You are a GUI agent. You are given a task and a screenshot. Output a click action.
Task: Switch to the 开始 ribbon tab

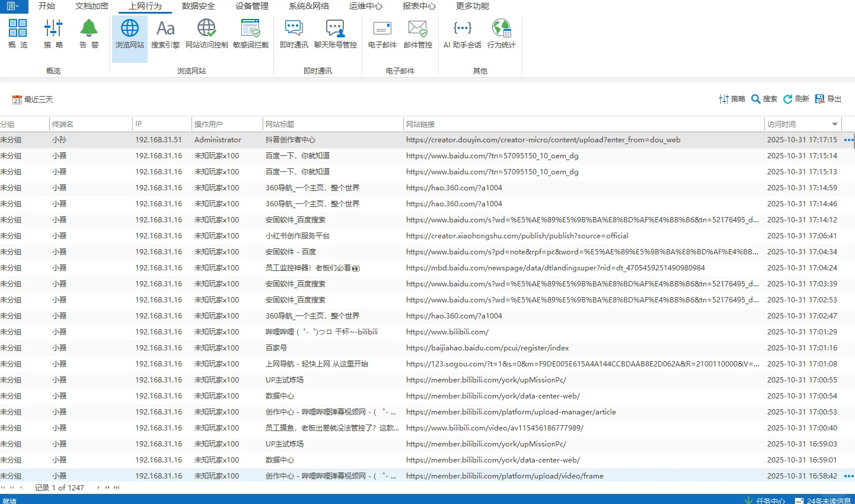point(47,6)
